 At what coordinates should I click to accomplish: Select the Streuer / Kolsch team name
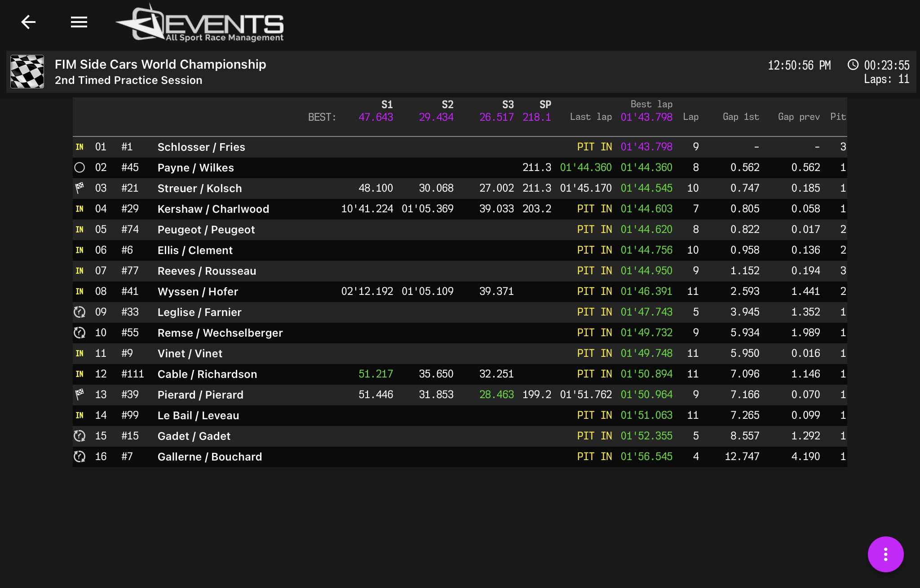coord(199,189)
